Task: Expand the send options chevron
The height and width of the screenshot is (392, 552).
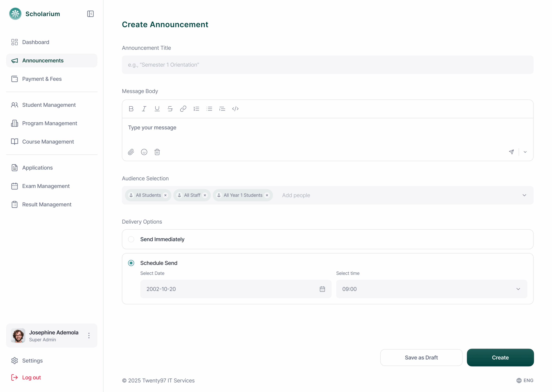Action: click(525, 152)
